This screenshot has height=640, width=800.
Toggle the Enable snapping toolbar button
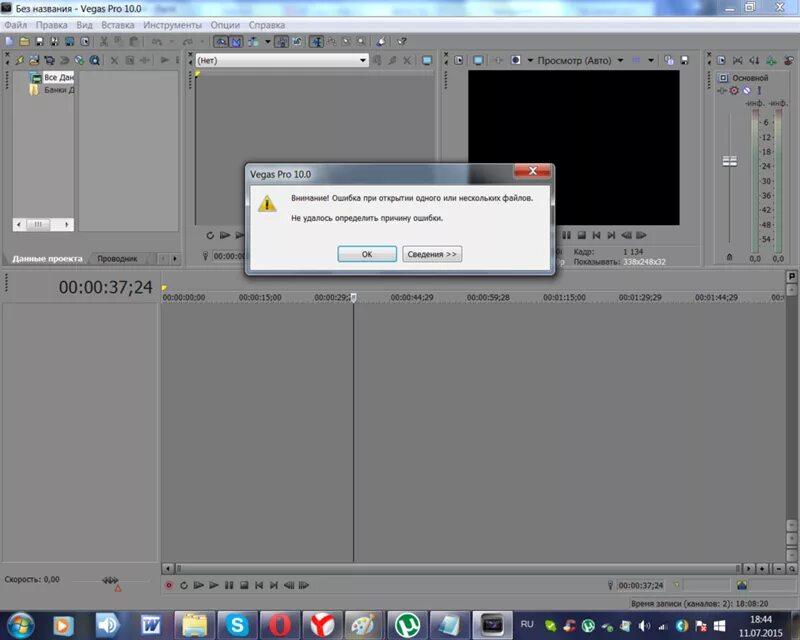[221, 42]
